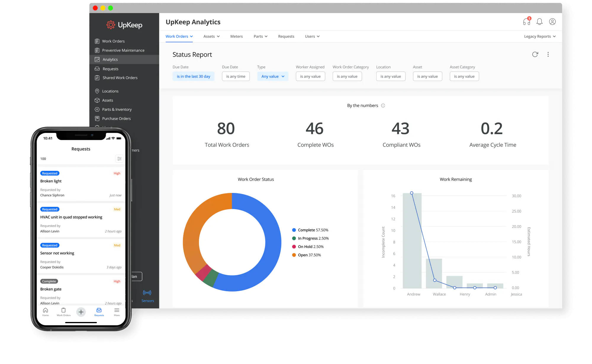This screenshot has height=364, width=592.
Task: Select Preventive Maintenance from the sidebar
Action: 123,50
